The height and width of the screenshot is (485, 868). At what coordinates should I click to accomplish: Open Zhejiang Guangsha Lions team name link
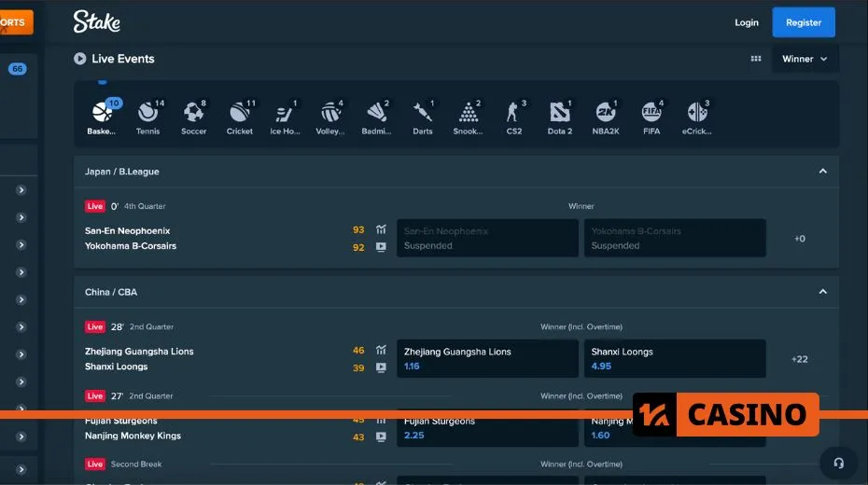[x=139, y=352]
